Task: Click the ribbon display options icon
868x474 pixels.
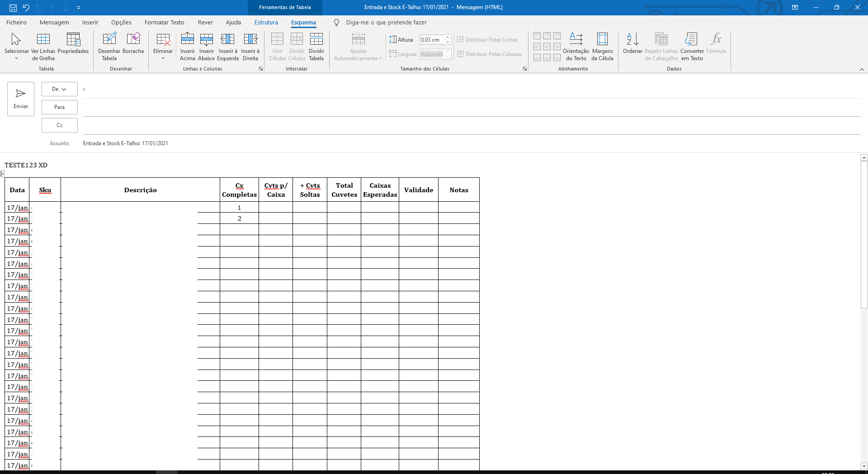Action: click(x=795, y=7)
